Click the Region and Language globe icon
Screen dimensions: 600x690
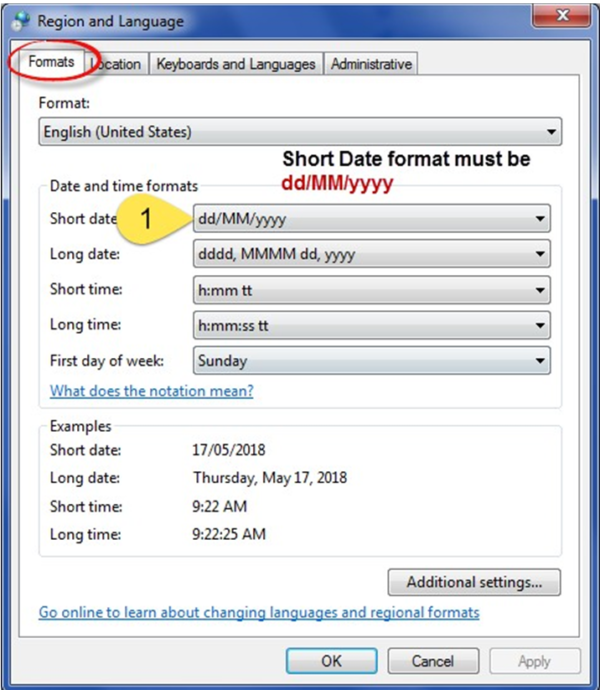(x=20, y=20)
